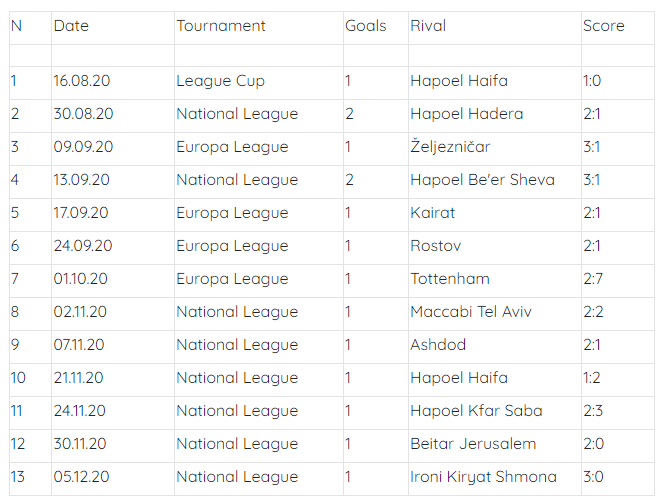Select the Beitar Jerusalem cell
The image size is (662, 500).
pos(473,444)
